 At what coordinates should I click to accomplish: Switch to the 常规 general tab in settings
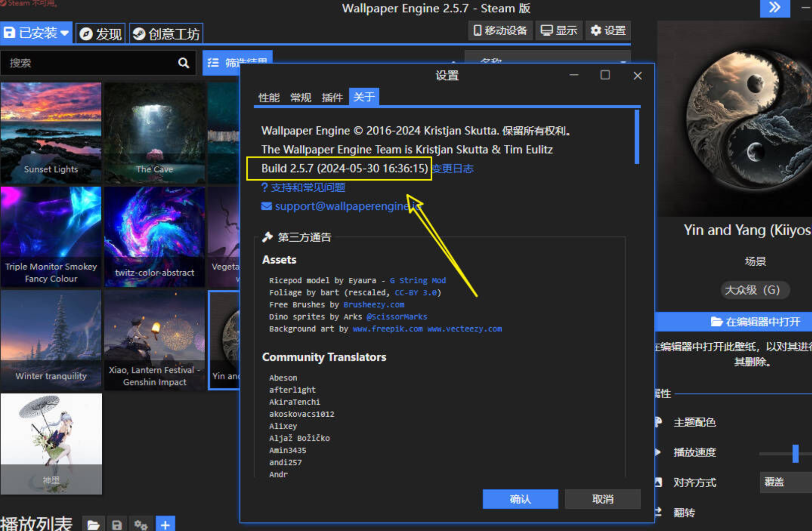(x=301, y=97)
